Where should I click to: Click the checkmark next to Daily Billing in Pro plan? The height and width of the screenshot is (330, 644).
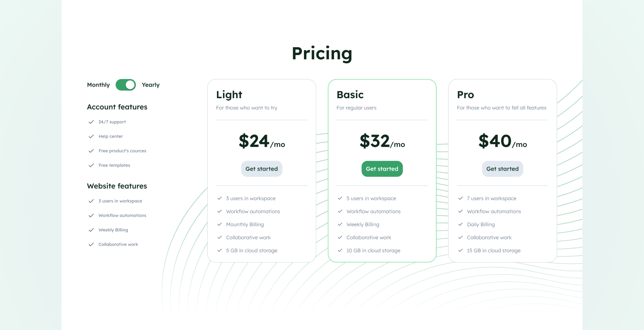(460, 224)
